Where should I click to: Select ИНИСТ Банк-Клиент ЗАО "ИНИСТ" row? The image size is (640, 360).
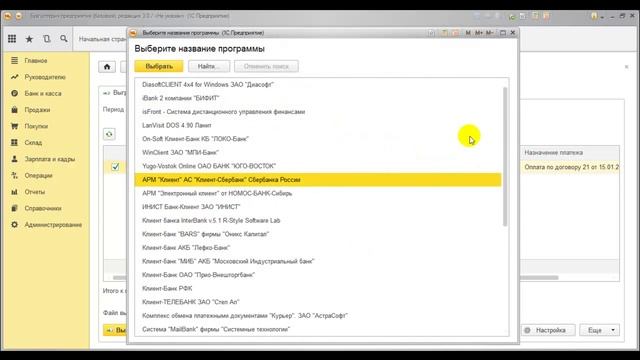click(x=318, y=207)
